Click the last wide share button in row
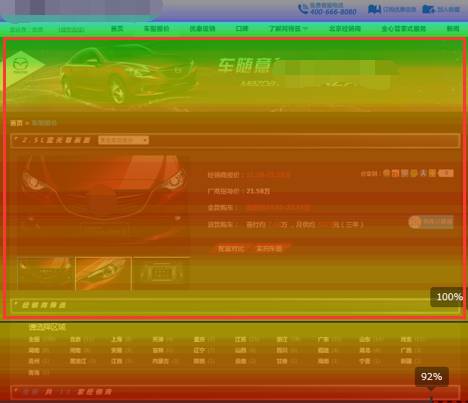The image size is (468, 403). point(446,173)
